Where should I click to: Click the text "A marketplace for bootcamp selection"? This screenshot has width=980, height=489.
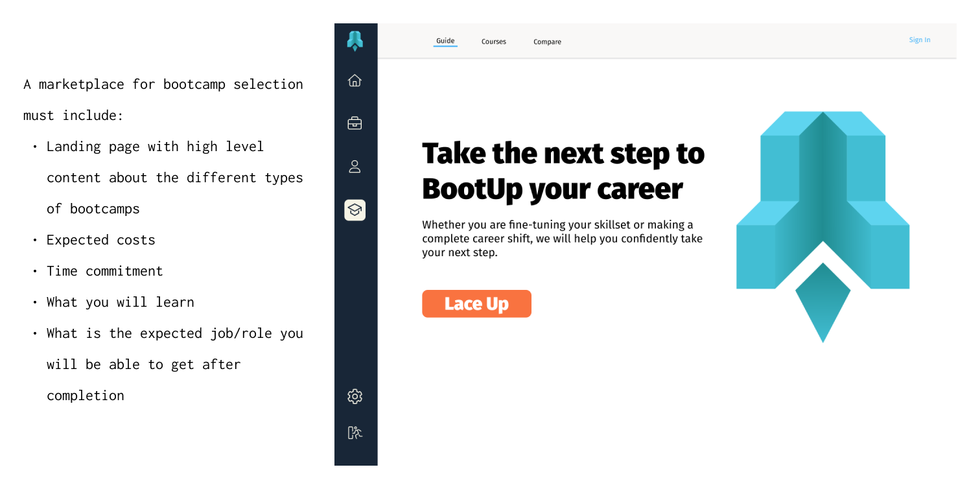point(163,84)
